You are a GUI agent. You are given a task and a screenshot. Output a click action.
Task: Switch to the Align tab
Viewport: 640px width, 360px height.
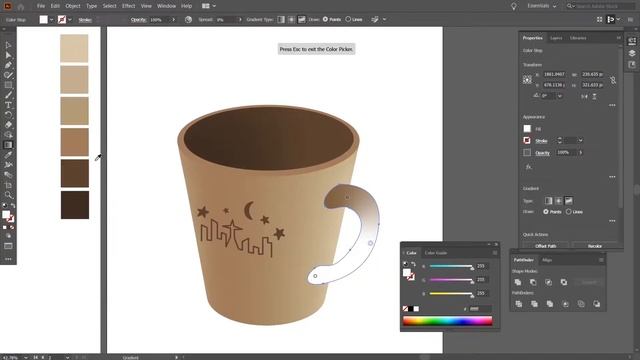click(x=547, y=260)
